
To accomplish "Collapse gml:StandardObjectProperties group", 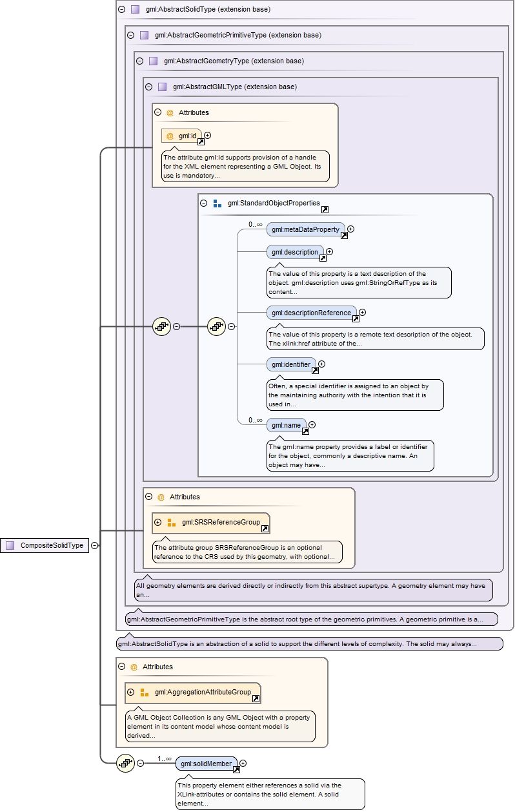I will coord(203,203).
